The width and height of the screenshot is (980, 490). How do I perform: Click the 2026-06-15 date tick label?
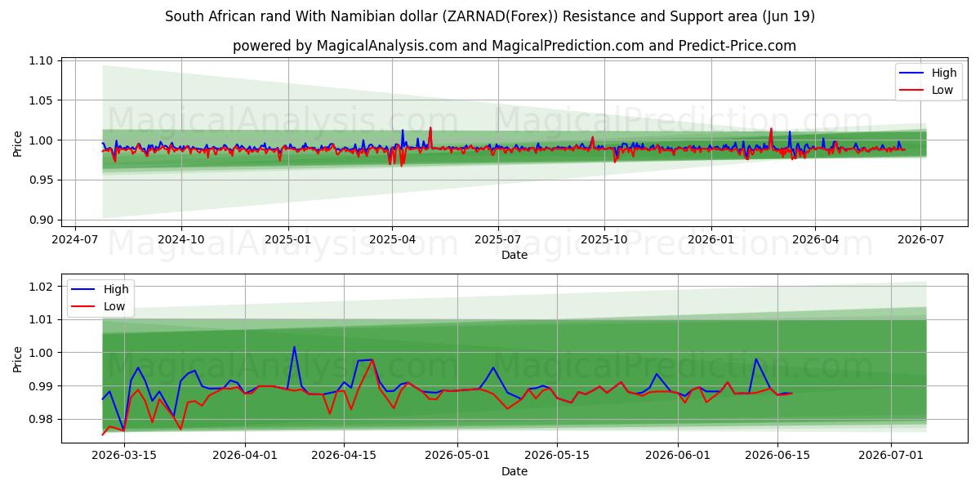(x=778, y=456)
